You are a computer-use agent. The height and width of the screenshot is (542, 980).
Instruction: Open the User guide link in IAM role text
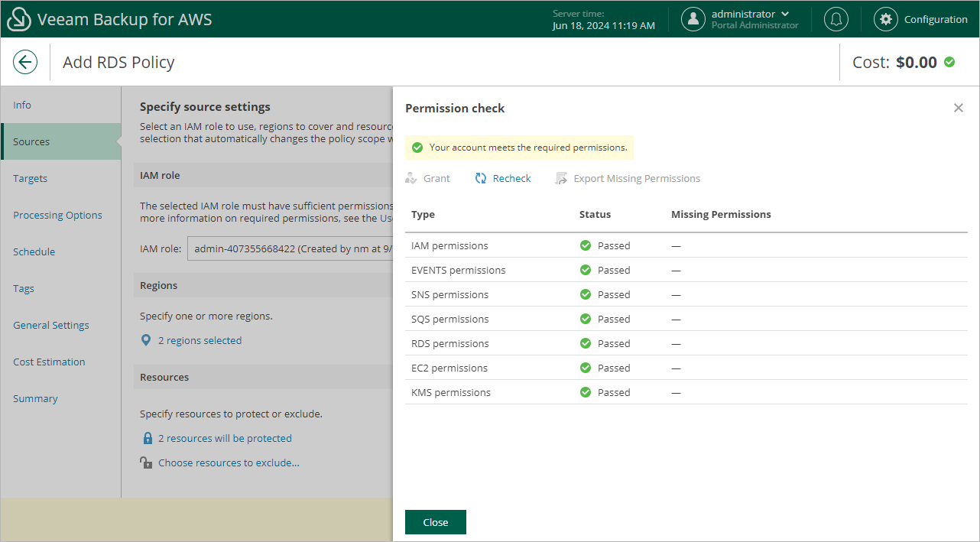click(x=386, y=218)
